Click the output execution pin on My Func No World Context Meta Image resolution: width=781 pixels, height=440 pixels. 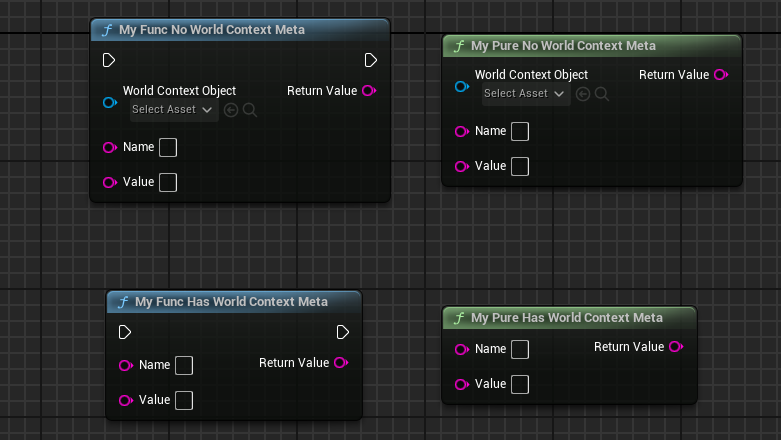370,61
